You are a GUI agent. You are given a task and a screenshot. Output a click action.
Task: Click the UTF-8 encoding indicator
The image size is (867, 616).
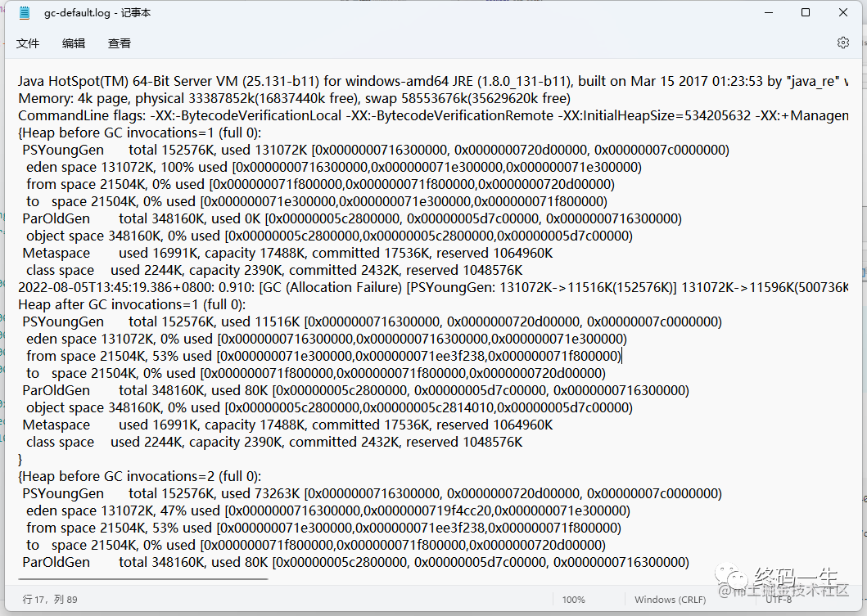pos(779,600)
